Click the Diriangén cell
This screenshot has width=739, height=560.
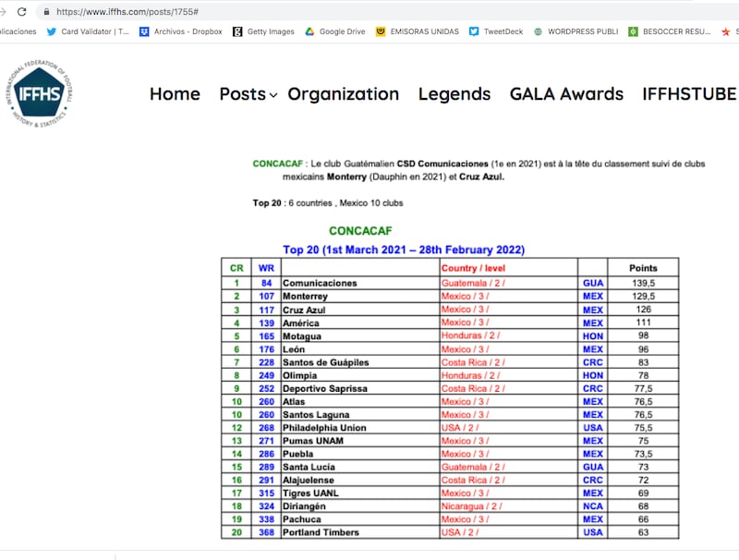click(360, 505)
